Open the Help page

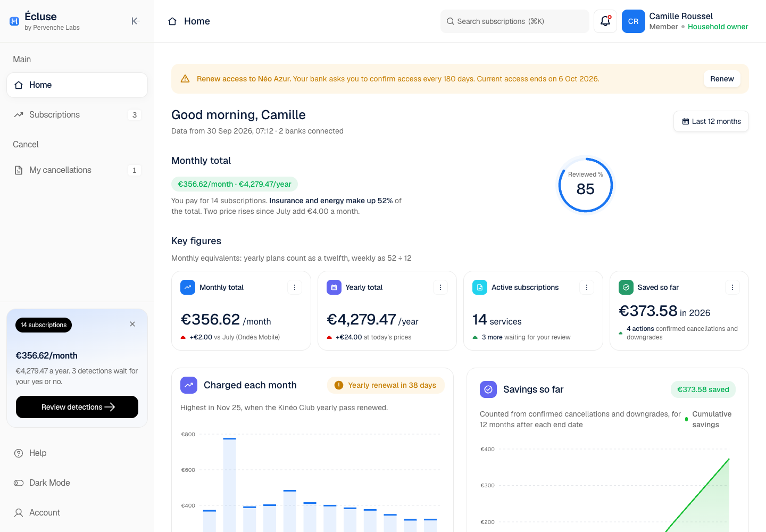click(77, 453)
